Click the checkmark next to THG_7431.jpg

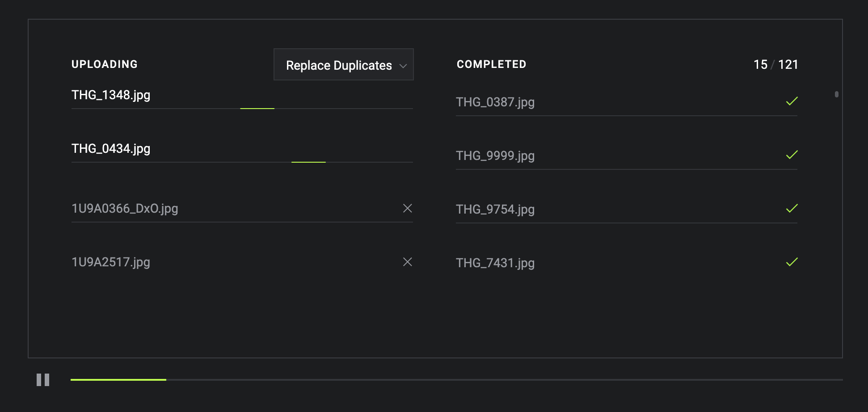click(792, 262)
